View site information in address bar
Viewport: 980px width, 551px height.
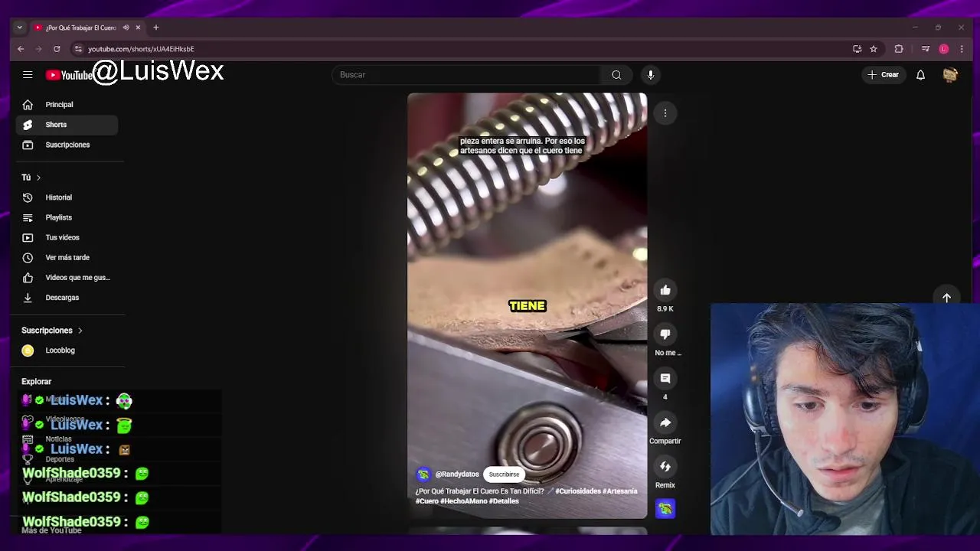tap(78, 49)
